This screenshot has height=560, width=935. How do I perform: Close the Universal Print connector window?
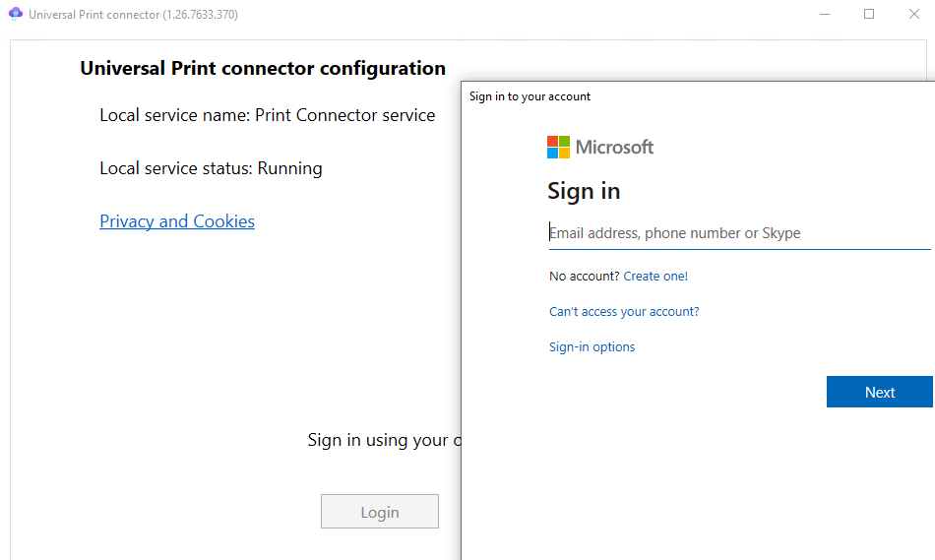[915, 15]
